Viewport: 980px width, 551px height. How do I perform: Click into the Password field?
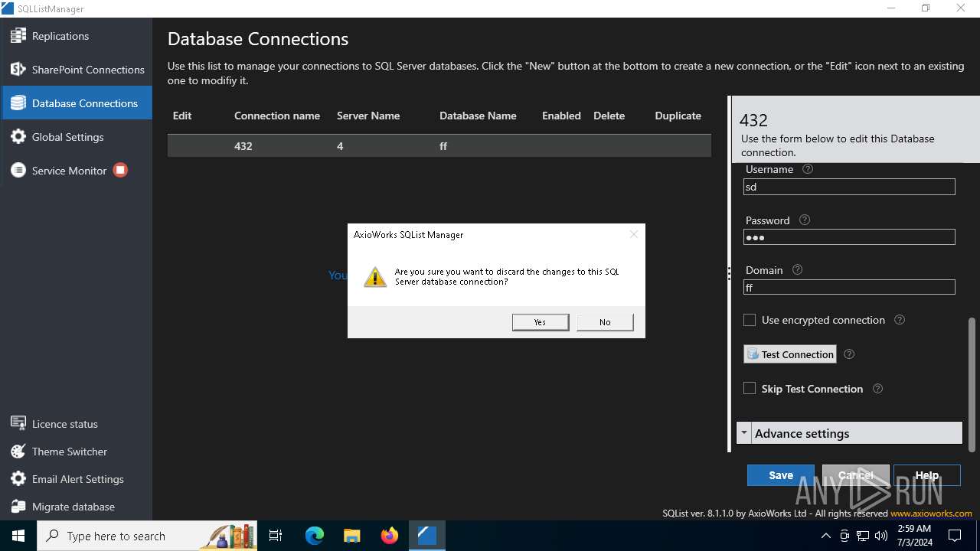(849, 237)
